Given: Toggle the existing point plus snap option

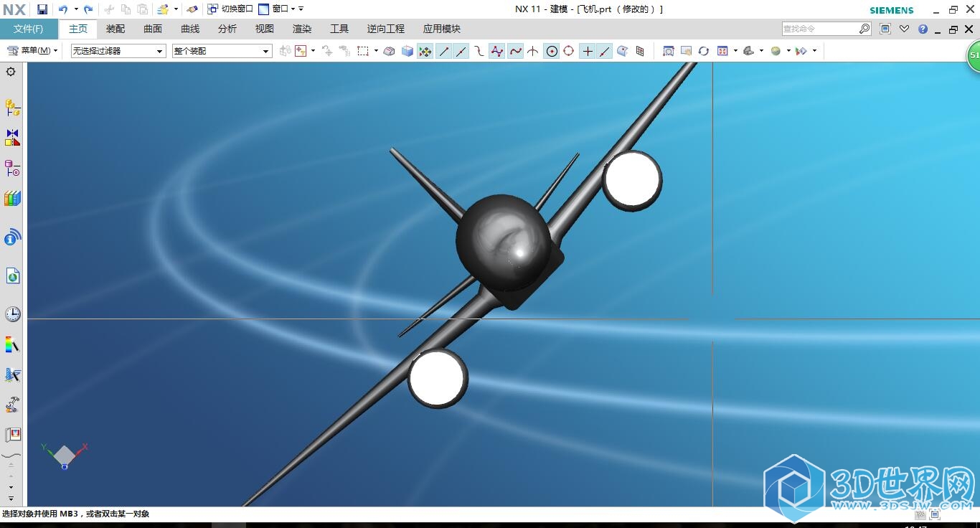Looking at the screenshot, I should click(588, 51).
